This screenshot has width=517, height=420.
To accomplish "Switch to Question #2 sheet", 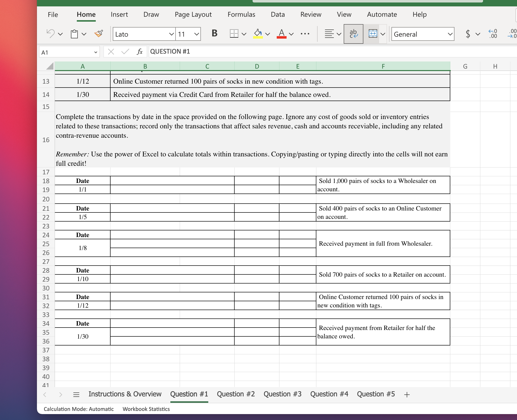I will pyautogui.click(x=236, y=394).
